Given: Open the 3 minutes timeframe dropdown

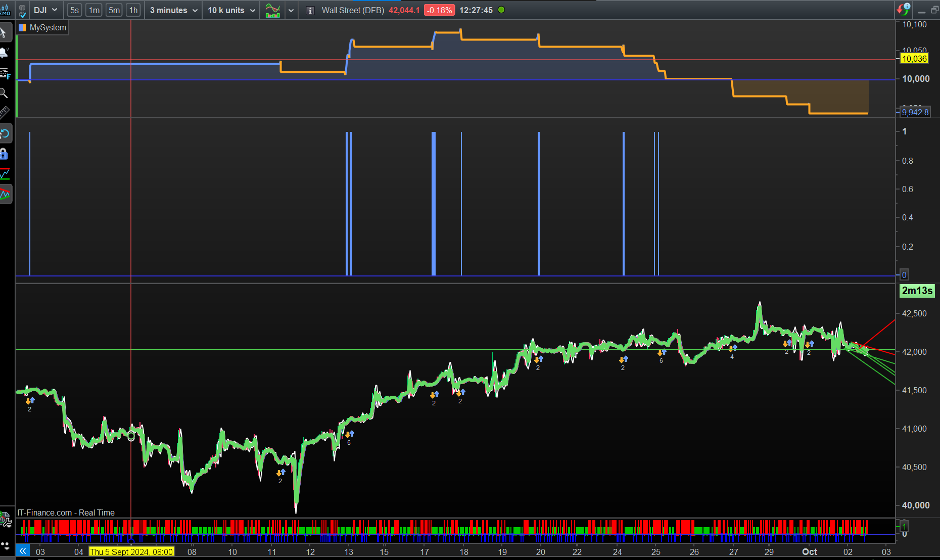Looking at the screenshot, I should [173, 10].
